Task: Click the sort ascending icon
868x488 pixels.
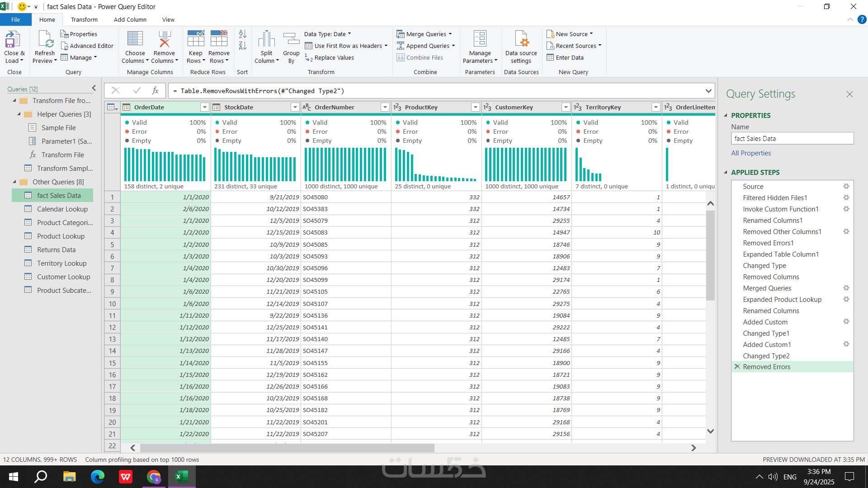Action: click(242, 34)
